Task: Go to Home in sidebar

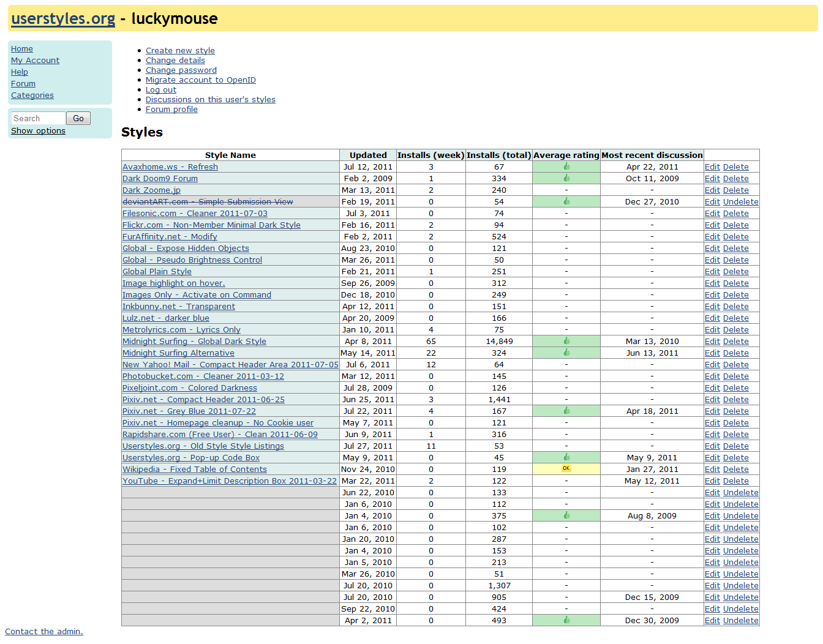Action: 22,49
